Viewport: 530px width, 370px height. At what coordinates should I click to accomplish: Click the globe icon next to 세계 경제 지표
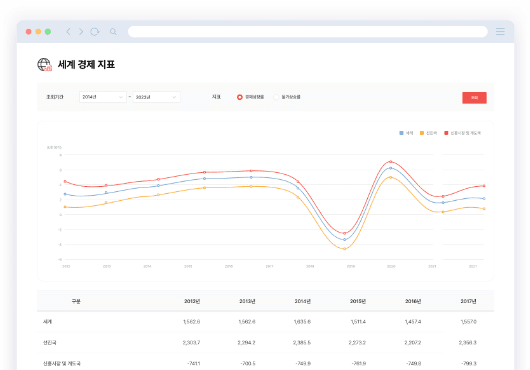tap(44, 64)
